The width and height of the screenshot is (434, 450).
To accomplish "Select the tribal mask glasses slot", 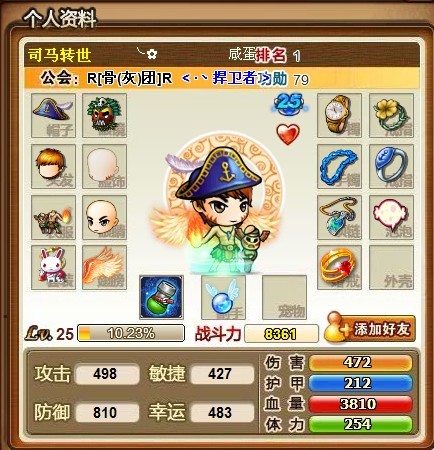I will tap(104, 115).
